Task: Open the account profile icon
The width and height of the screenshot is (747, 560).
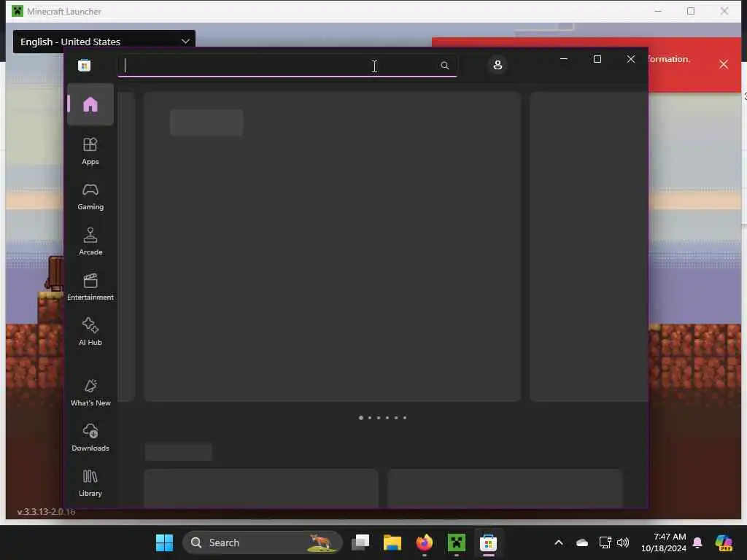Action: pos(498,65)
